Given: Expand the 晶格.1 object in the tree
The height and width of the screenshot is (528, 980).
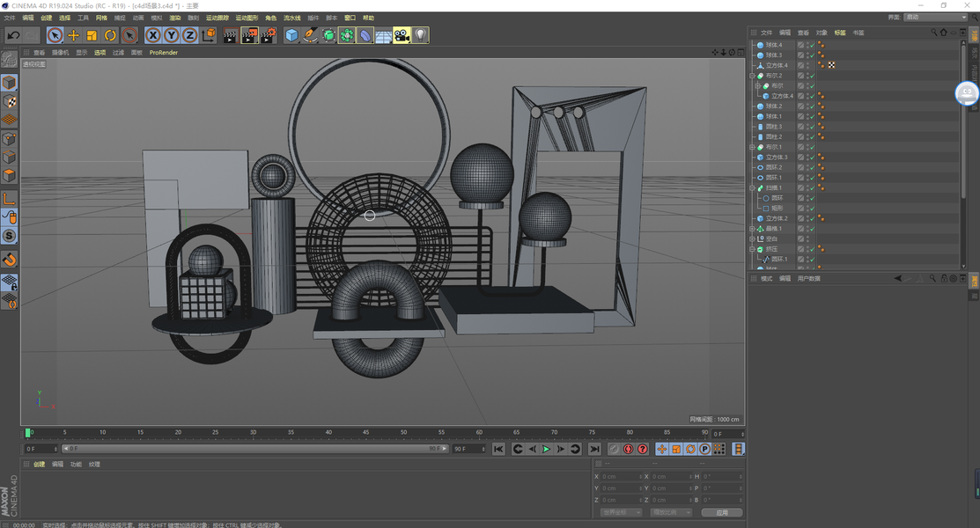Looking at the screenshot, I should click(752, 229).
